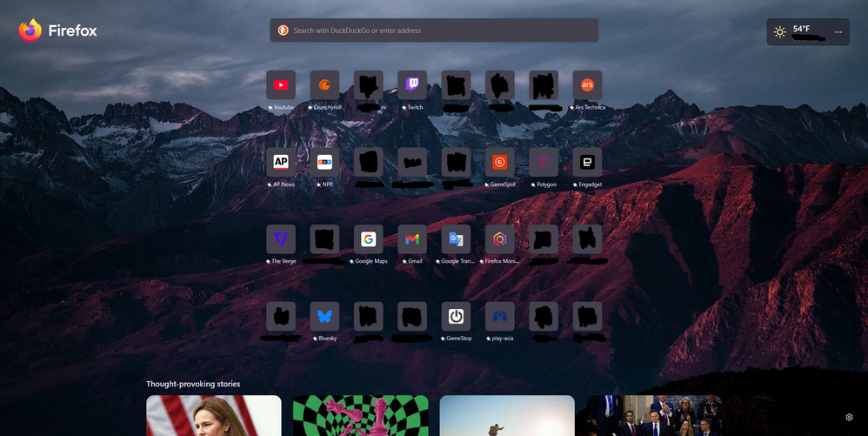The image size is (868, 436).
Task: Open the AP News shortcut tile
Action: coord(281,162)
